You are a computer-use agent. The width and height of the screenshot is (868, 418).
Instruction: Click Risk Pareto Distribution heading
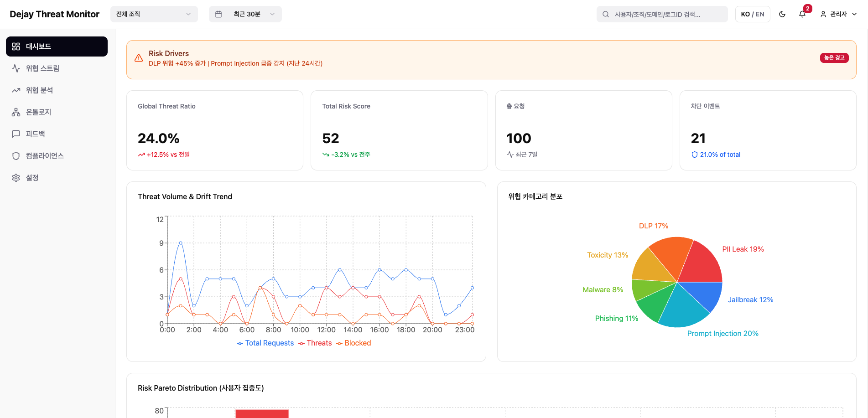coord(201,388)
